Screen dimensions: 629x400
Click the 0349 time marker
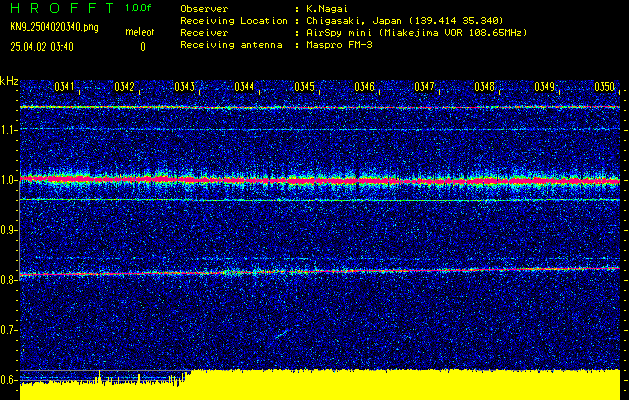(545, 87)
